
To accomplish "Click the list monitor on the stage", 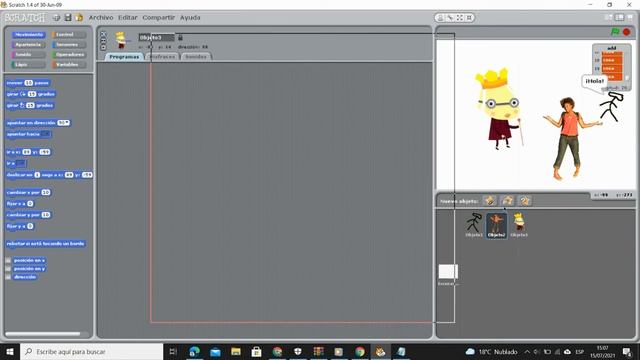I will 611,67.
